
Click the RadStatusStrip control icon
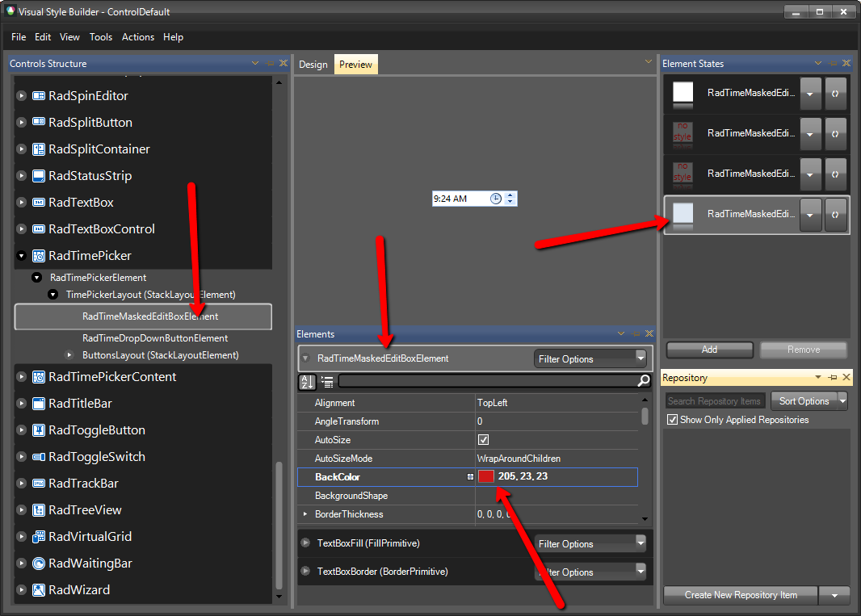tap(39, 176)
